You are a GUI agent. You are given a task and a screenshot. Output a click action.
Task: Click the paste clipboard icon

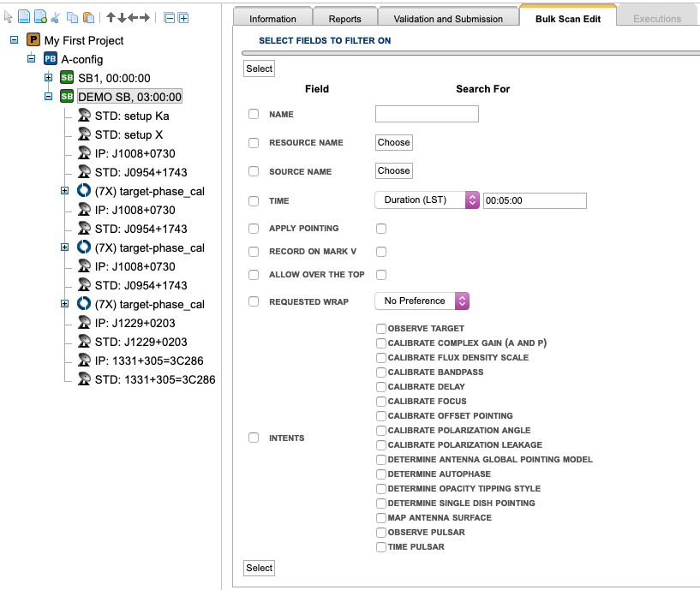click(88, 18)
